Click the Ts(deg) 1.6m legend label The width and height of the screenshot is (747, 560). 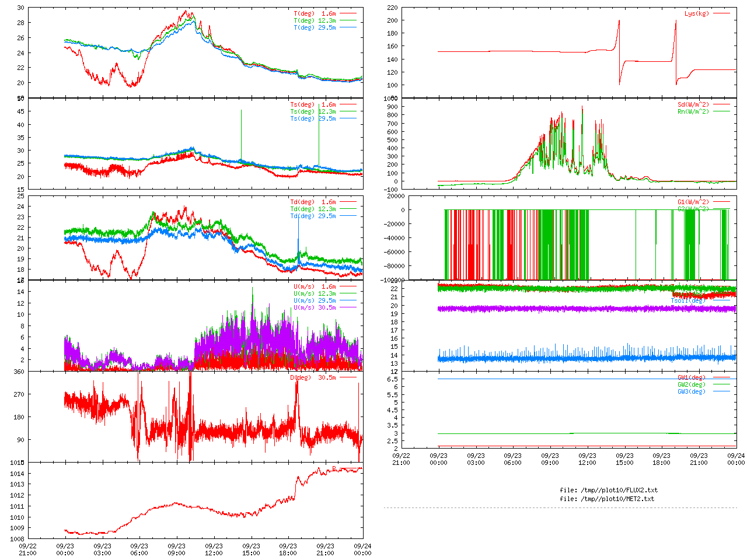pyautogui.click(x=313, y=104)
